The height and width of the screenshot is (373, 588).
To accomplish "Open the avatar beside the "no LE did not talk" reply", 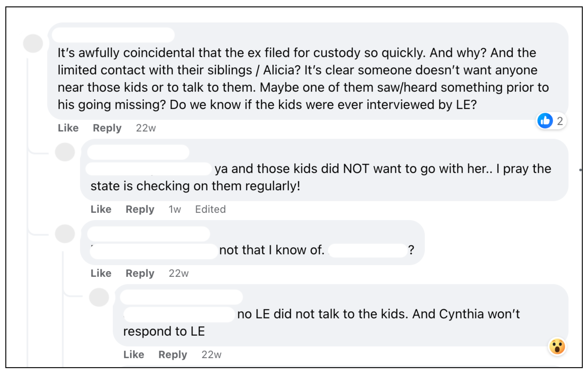I will pyautogui.click(x=99, y=297).
